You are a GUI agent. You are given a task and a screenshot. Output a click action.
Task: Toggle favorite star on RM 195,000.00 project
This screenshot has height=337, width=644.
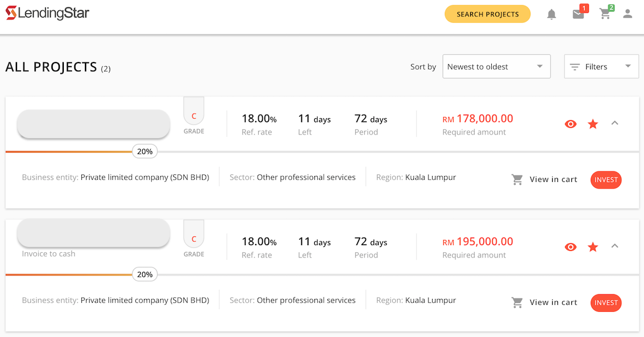tap(593, 247)
